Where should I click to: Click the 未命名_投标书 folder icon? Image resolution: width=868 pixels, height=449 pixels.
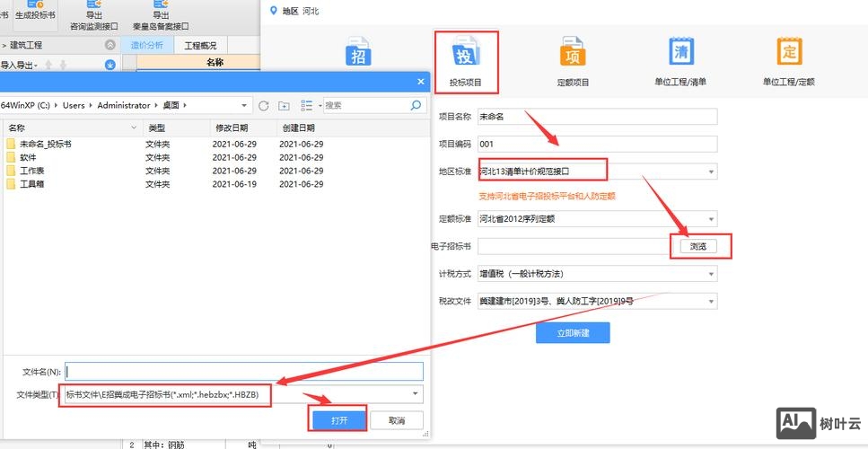coord(11,144)
